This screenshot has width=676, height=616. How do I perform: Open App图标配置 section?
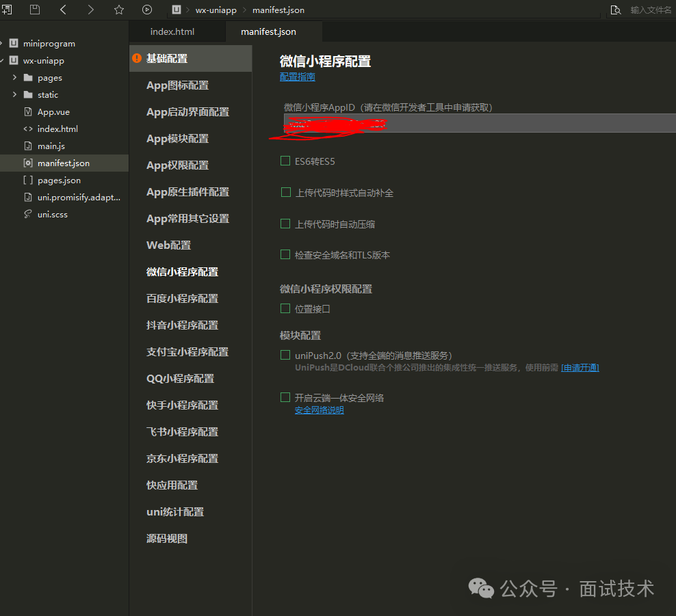point(178,85)
